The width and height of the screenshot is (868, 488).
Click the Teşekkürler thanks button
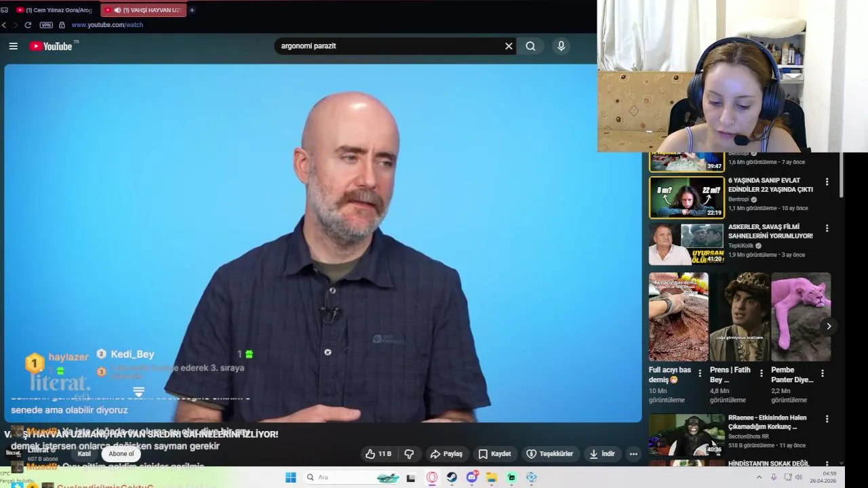[x=550, y=454]
